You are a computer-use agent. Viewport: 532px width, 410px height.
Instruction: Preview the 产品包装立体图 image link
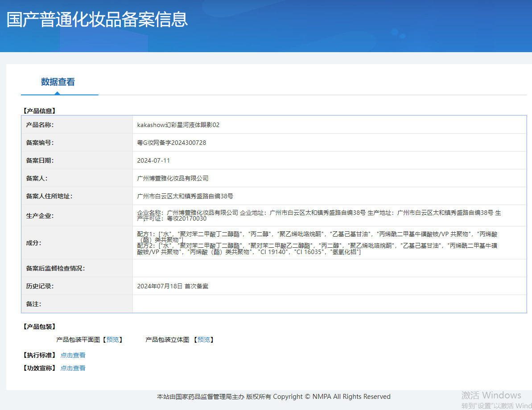204,340
